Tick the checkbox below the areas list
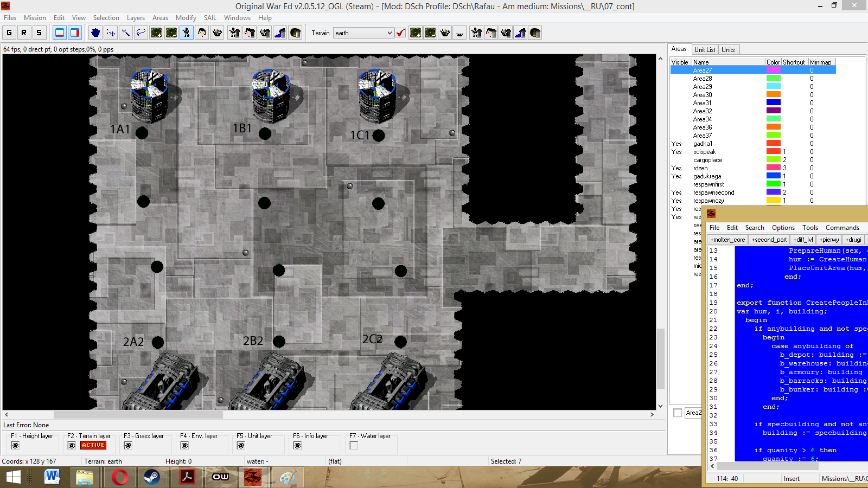The height and width of the screenshot is (488, 868). pyautogui.click(x=678, y=413)
